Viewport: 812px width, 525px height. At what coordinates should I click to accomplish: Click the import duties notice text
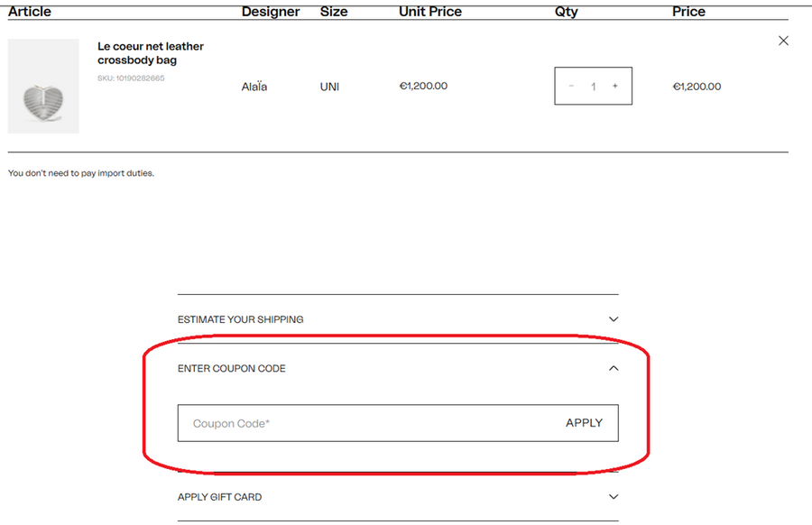coord(81,173)
